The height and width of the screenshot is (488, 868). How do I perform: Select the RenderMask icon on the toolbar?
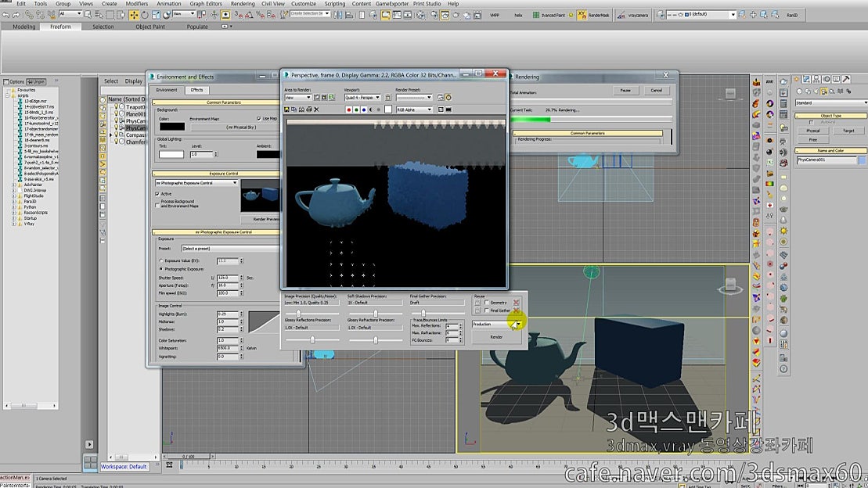pos(583,14)
